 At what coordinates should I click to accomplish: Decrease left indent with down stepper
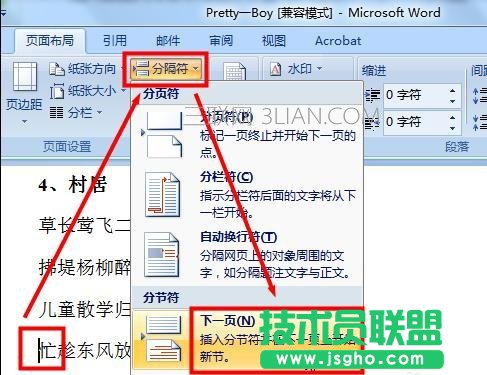click(x=452, y=101)
